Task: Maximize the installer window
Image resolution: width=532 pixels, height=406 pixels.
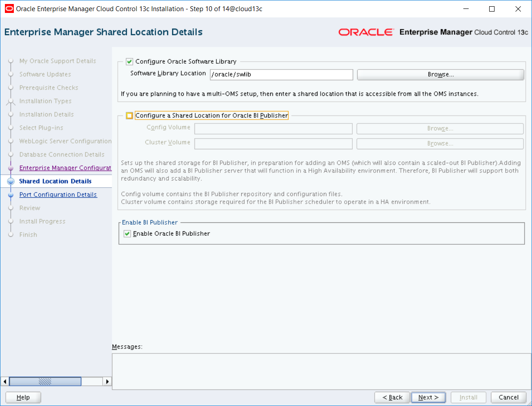Action: click(x=491, y=9)
